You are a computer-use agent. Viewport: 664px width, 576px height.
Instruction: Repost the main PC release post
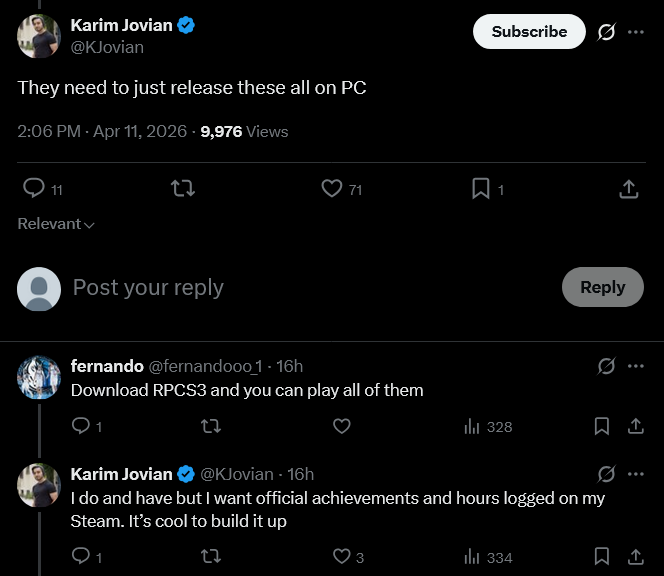click(x=182, y=188)
